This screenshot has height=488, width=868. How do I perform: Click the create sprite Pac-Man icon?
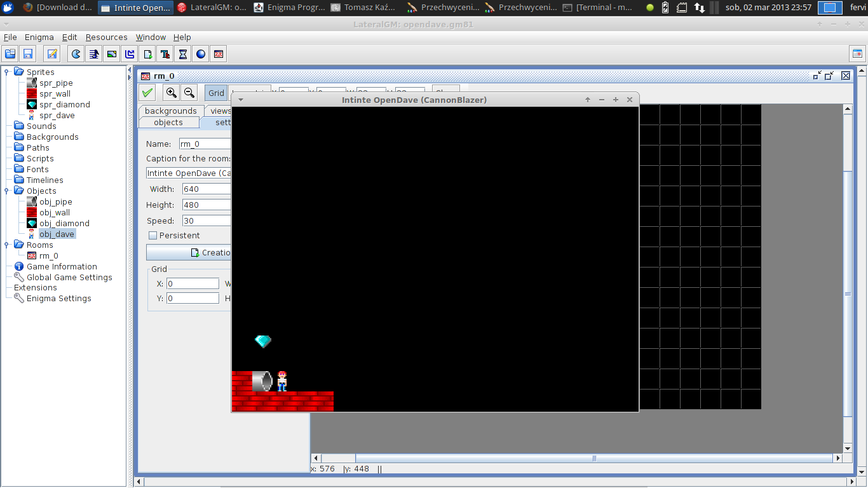pyautogui.click(x=76, y=54)
